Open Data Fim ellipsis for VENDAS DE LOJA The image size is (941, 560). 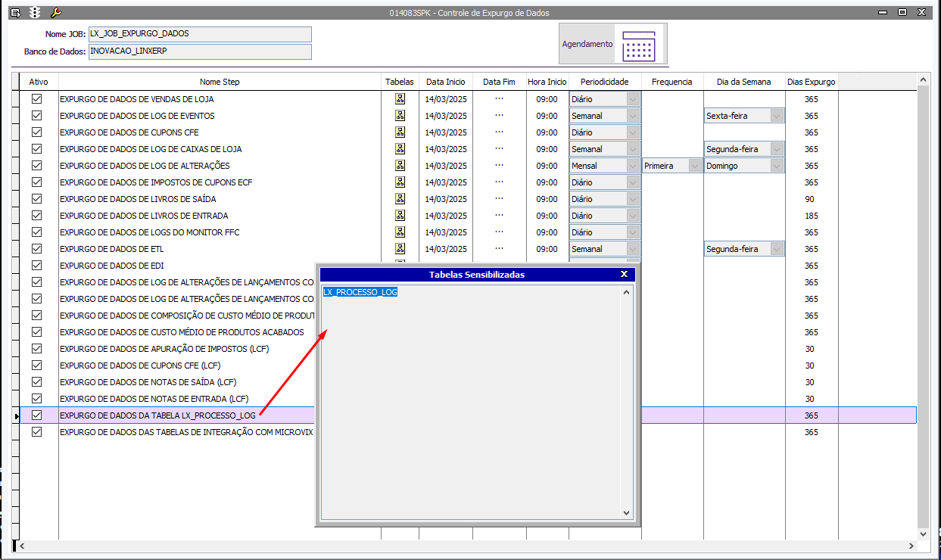pyautogui.click(x=499, y=99)
